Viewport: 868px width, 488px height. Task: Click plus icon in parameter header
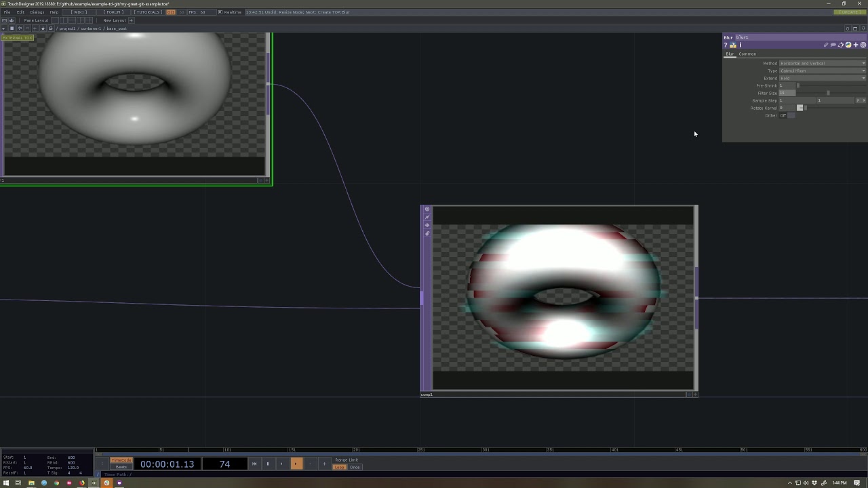856,45
